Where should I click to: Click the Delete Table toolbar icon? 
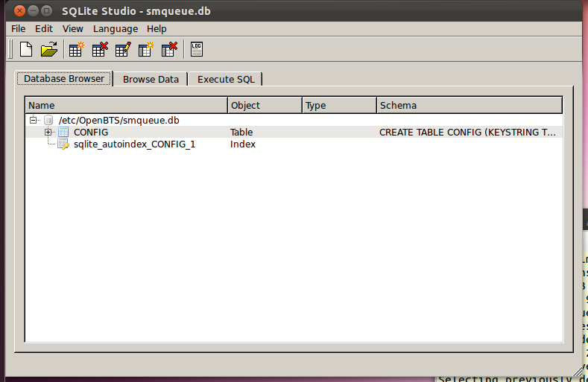coord(99,50)
